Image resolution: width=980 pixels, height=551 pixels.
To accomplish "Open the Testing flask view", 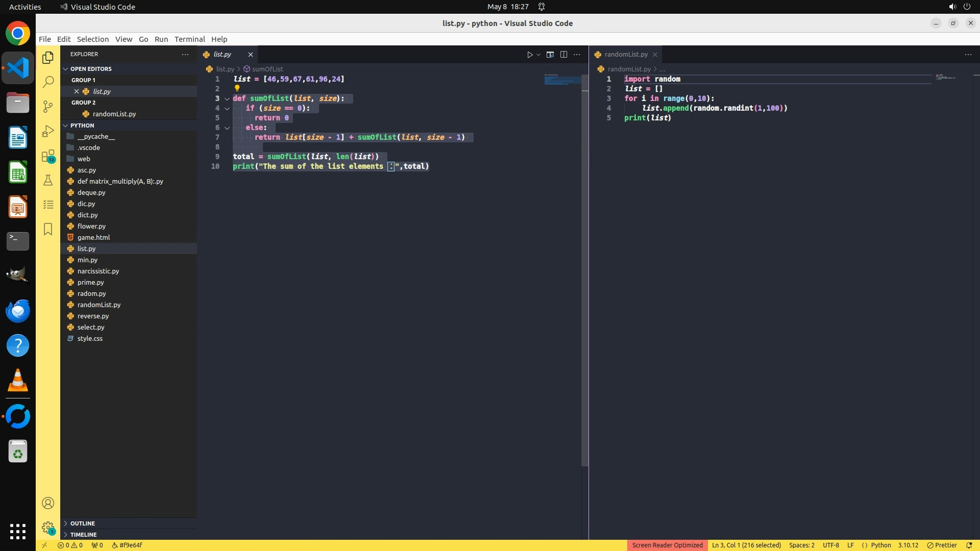I will [x=48, y=180].
